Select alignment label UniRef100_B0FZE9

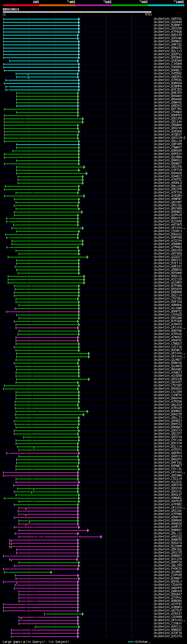tap(168, 89)
